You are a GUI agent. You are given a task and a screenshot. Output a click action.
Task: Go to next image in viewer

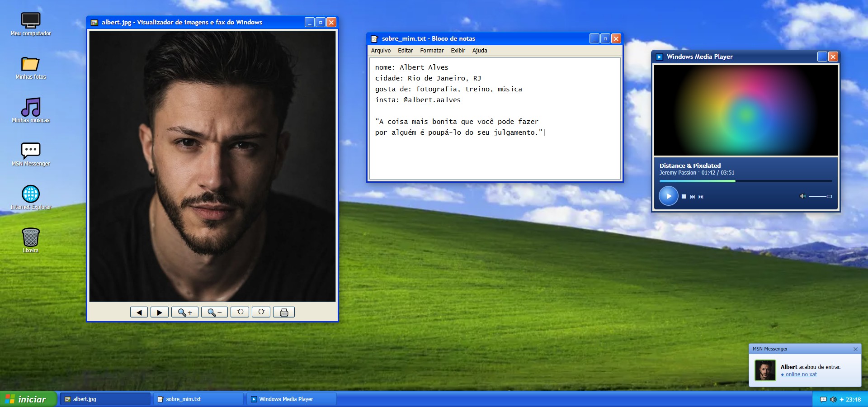click(160, 312)
